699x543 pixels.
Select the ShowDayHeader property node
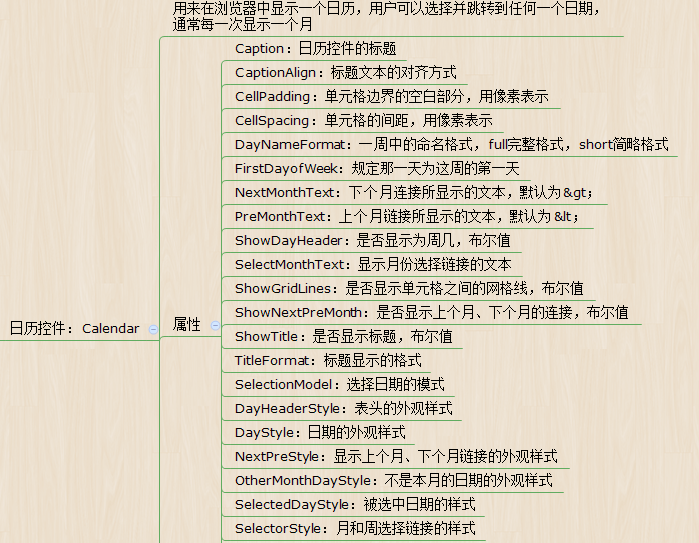pos(373,241)
